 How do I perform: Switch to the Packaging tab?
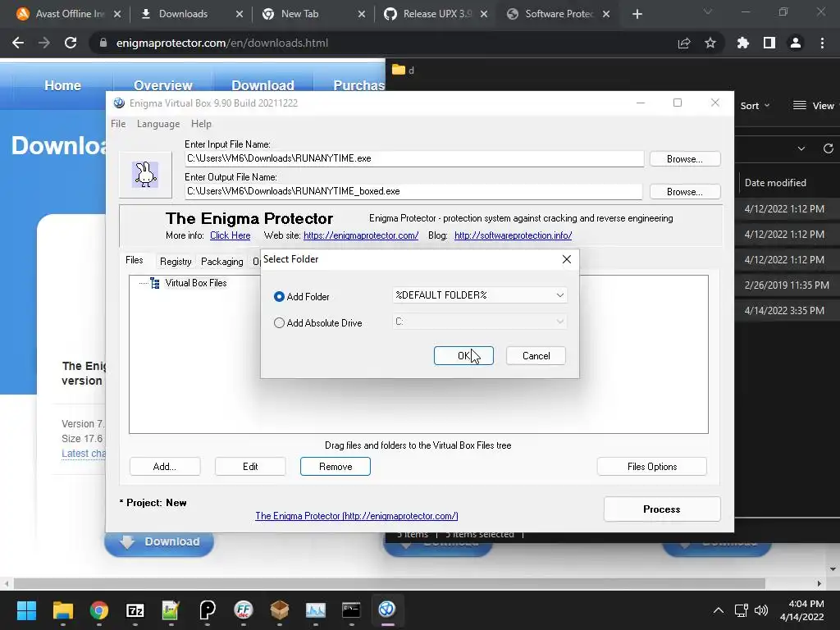click(221, 262)
